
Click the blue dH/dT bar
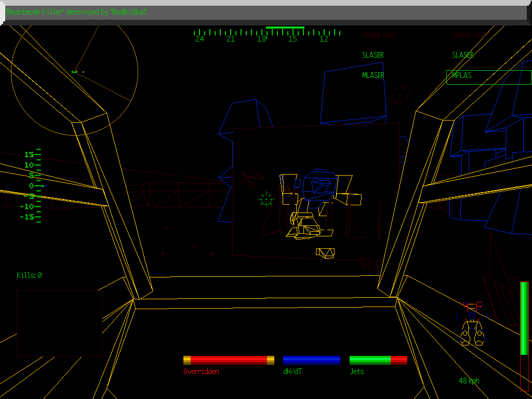point(311,360)
